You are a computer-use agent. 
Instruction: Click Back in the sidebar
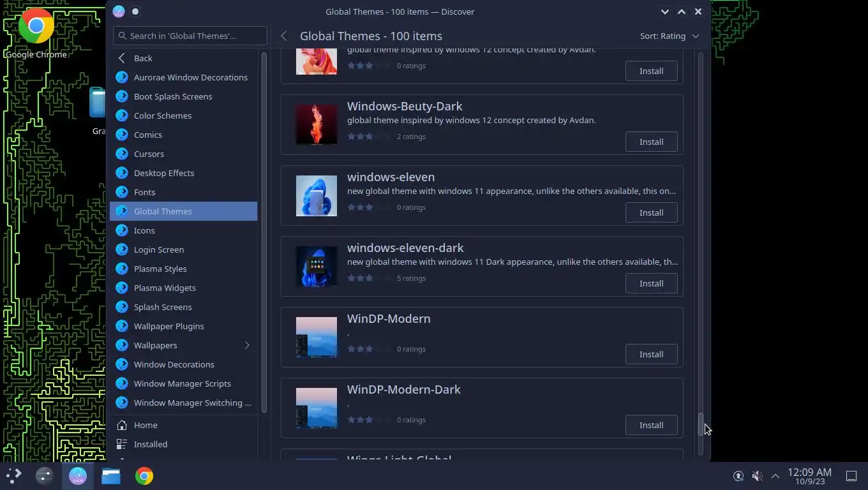point(184,58)
